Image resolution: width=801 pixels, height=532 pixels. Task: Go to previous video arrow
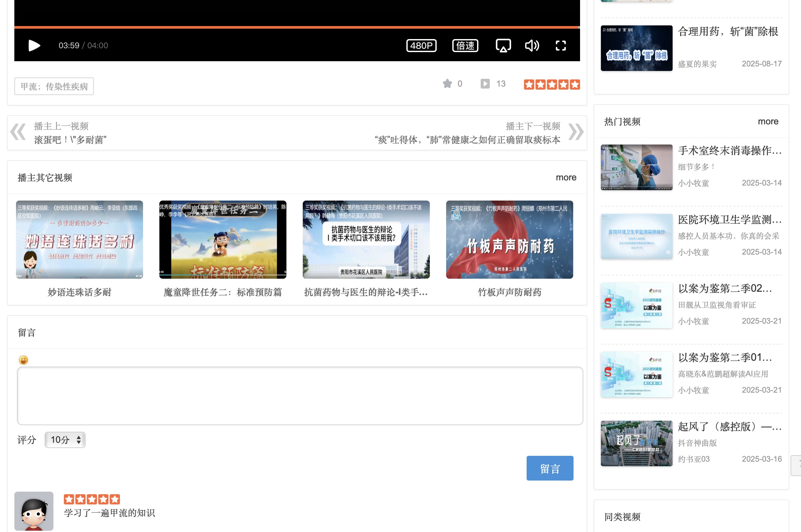click(x=18, y=132)
